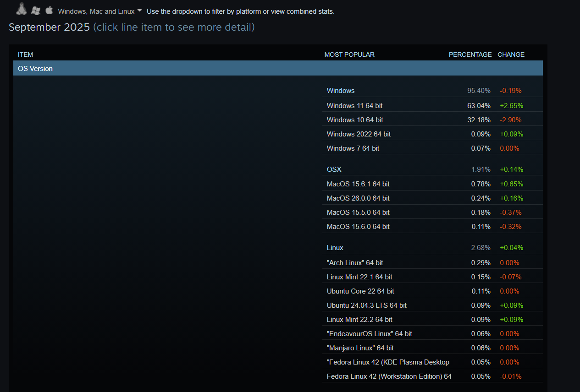Click the PERCENTAGE column header
Image resolution: width=580 pixels, height=392 pixels.
[470, 54]
